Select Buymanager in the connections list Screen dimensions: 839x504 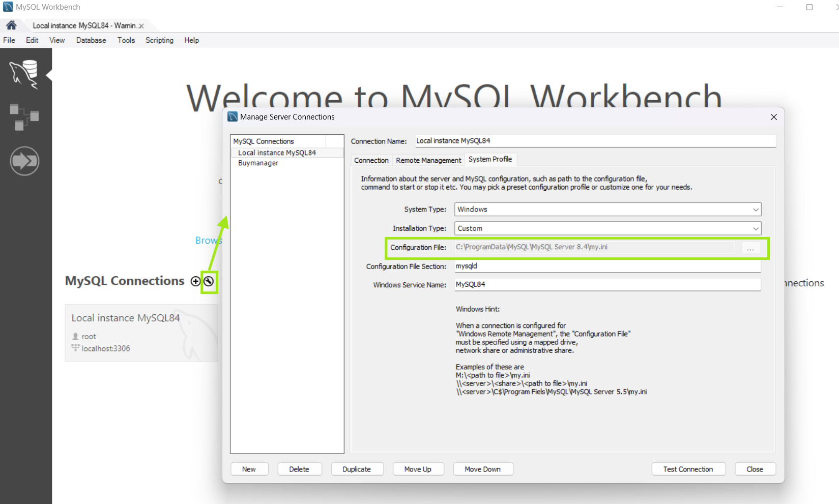tap(258, 163)
